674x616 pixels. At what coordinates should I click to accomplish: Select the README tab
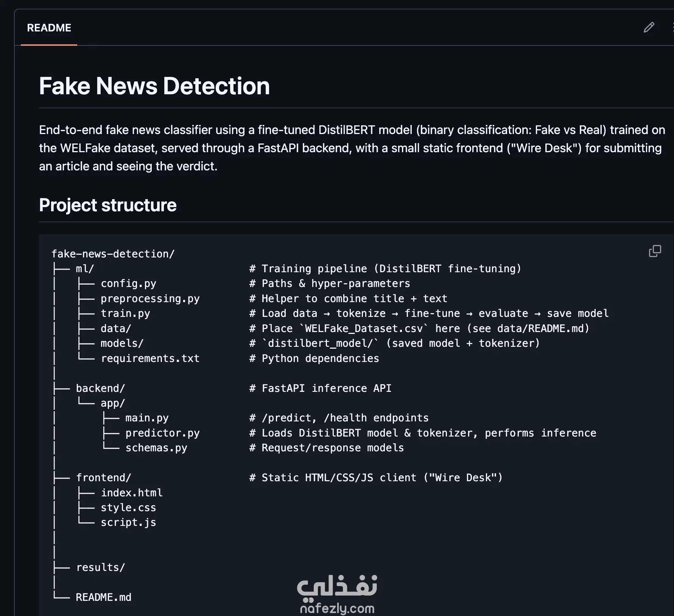click(49, 28)
